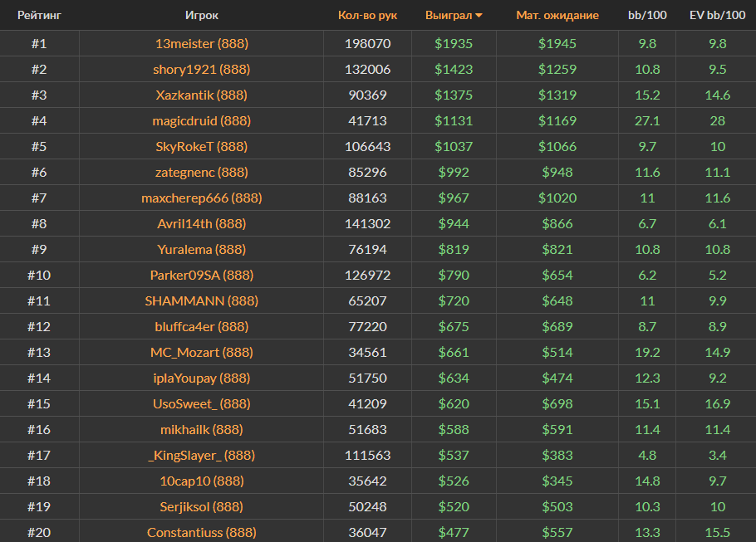View zategnenc (888) player stats
The width and height of the screenshot is (756, 542).
[202, 172]
